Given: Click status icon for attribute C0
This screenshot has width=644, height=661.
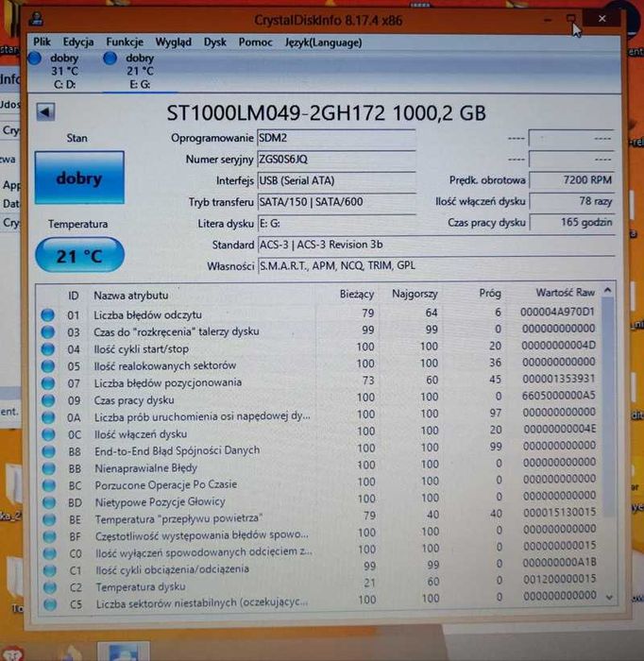Looking at the screenshot, I should click(x=50, y=553).
